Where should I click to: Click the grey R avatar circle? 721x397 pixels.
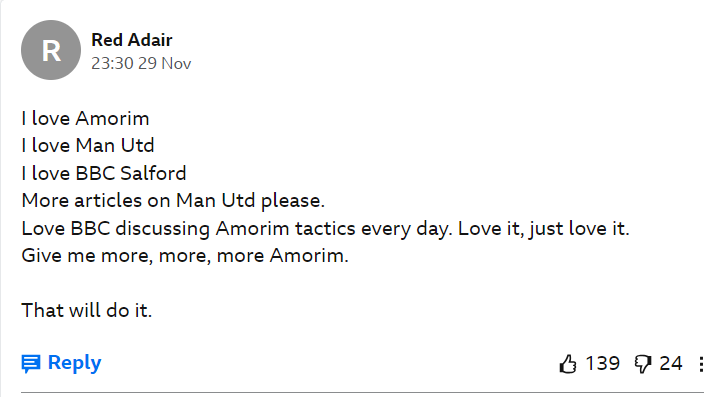pos(51,50)
